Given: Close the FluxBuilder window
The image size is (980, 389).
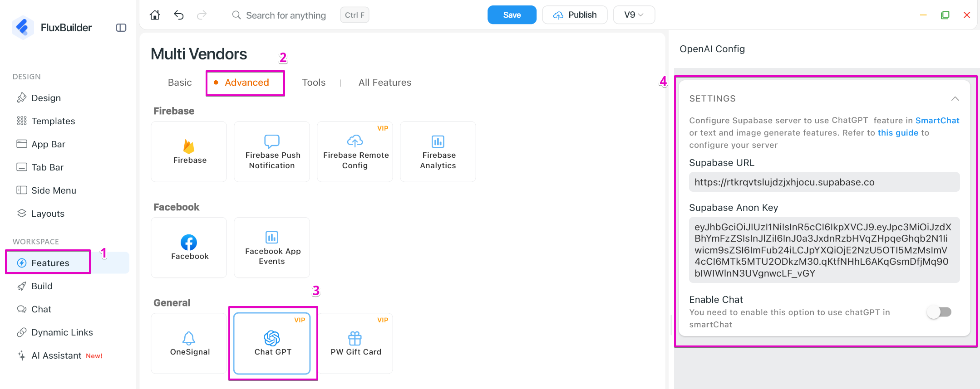Looking at the screenshot, I should point(967,15).
